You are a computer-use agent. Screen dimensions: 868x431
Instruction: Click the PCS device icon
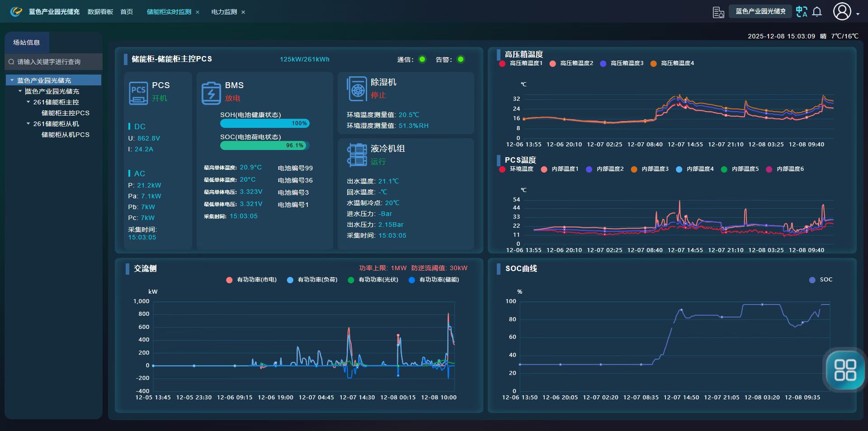(x=138, y=93)
